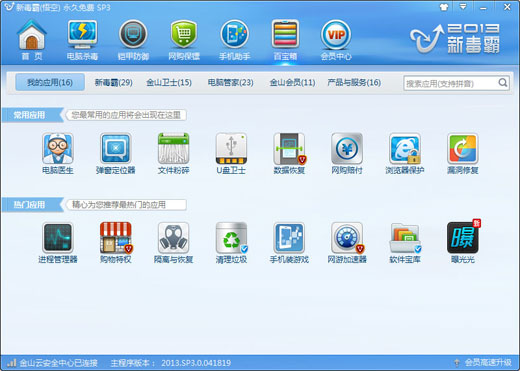Switch to 电脑管家(23) tab
520x371 pixels.
231,82
